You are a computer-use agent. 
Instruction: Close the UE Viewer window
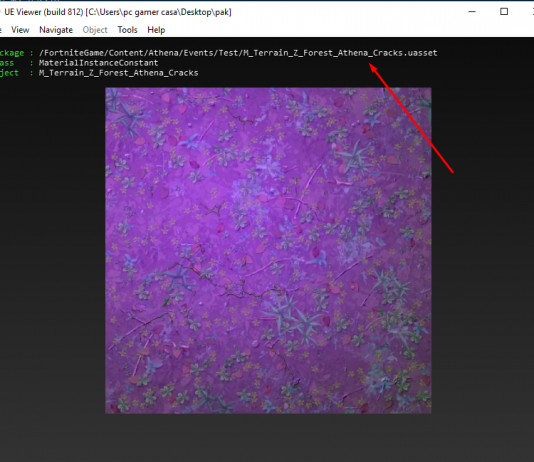tap(532, 12)
